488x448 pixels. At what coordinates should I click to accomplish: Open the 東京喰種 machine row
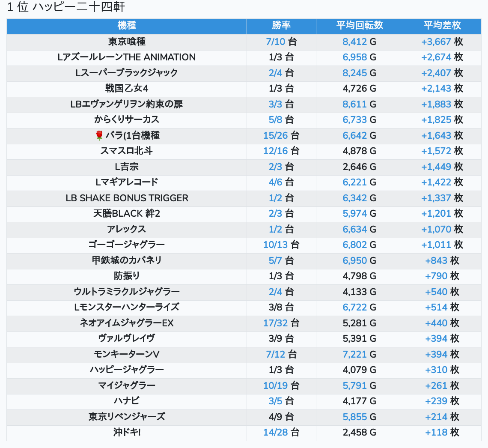click(127, 42)
